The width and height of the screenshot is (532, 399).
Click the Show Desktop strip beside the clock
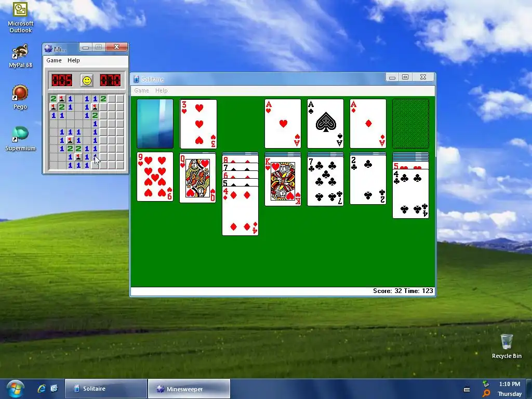(x=528, y=389)
